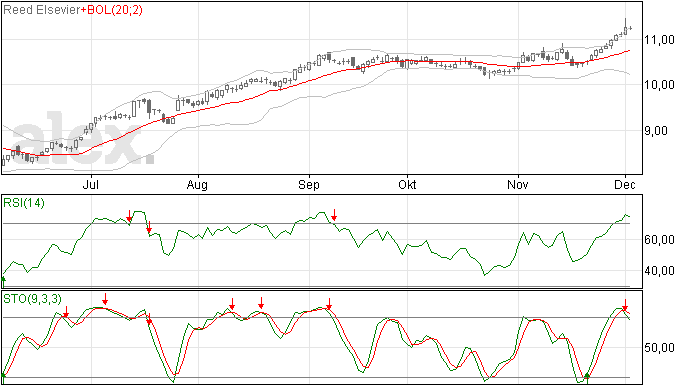The image size is (690, 387).
Task: Click the 50,00 stochastic axis value
Action: click(x=659, y=348)
